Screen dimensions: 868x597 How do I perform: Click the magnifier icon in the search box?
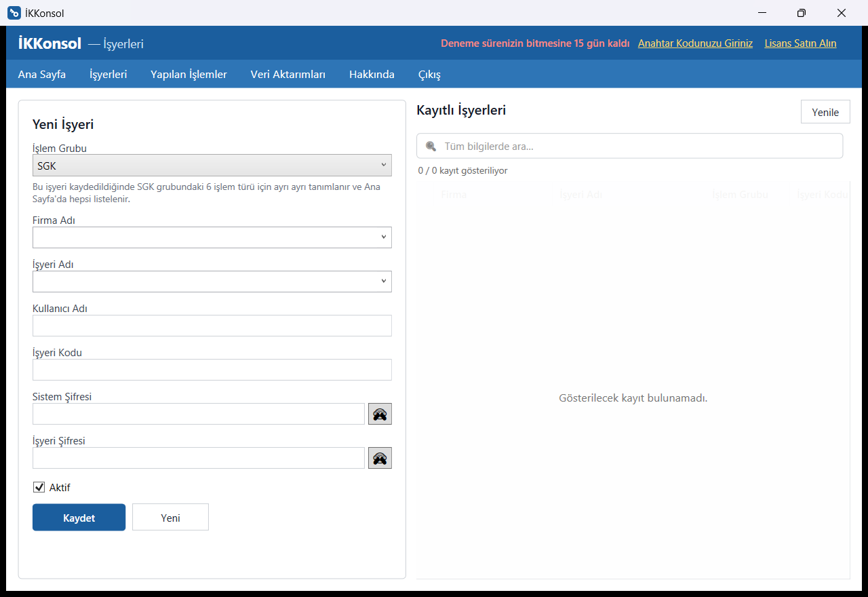click(x=431, y=146)
